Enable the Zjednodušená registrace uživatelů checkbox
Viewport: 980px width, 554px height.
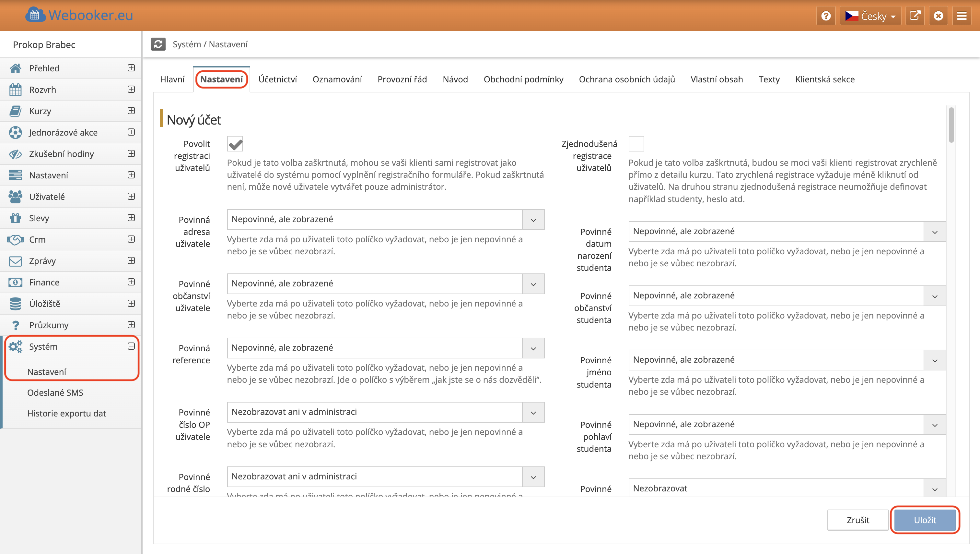[636, 144]
